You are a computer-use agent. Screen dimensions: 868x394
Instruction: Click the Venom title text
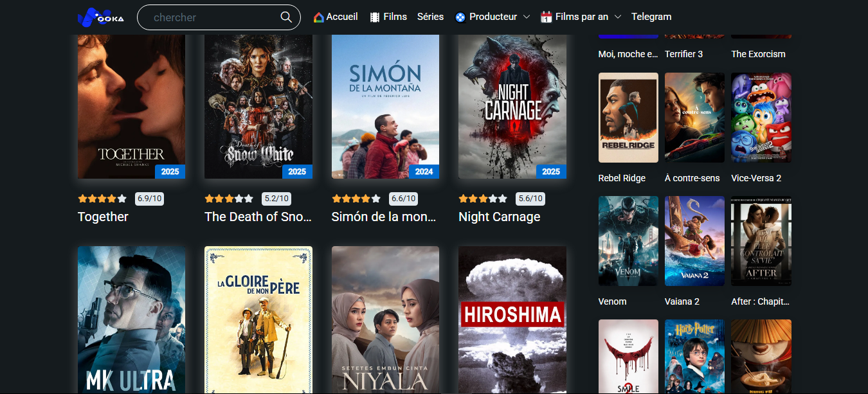[613, 301]
